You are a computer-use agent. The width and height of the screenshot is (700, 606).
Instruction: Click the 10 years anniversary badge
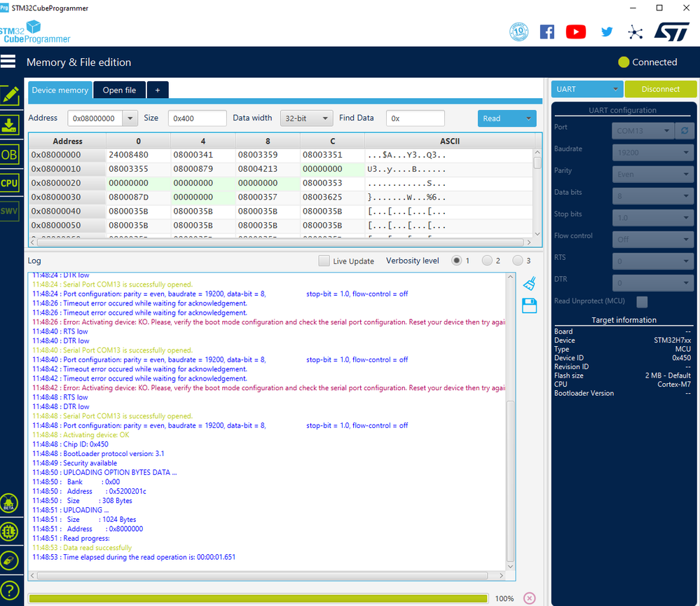(x=519, y=32)
